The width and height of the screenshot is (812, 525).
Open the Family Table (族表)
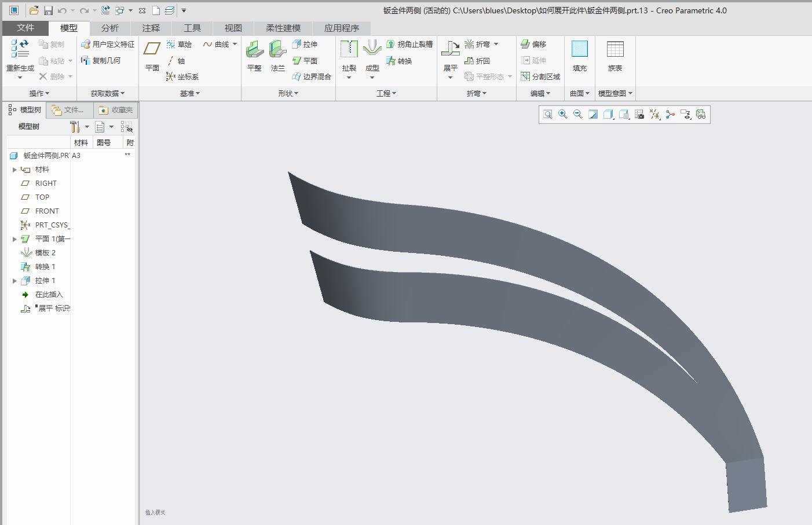point(615,56)
